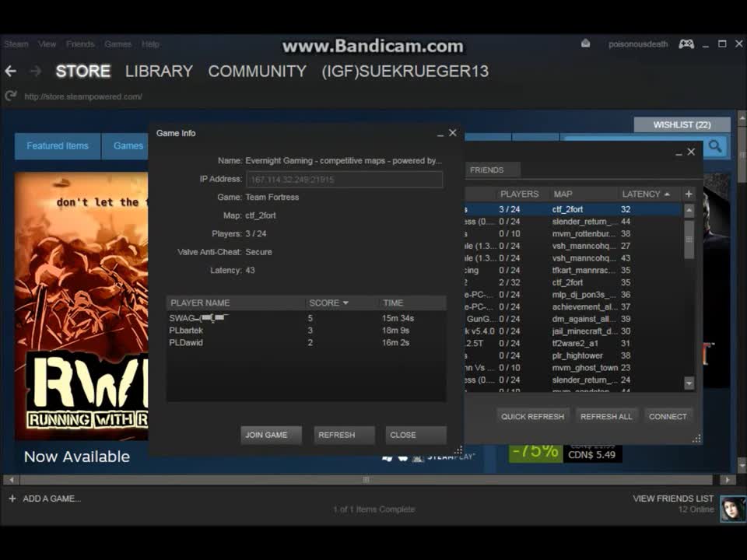
Task: Click ADD A GAME link
Action: 52,499
